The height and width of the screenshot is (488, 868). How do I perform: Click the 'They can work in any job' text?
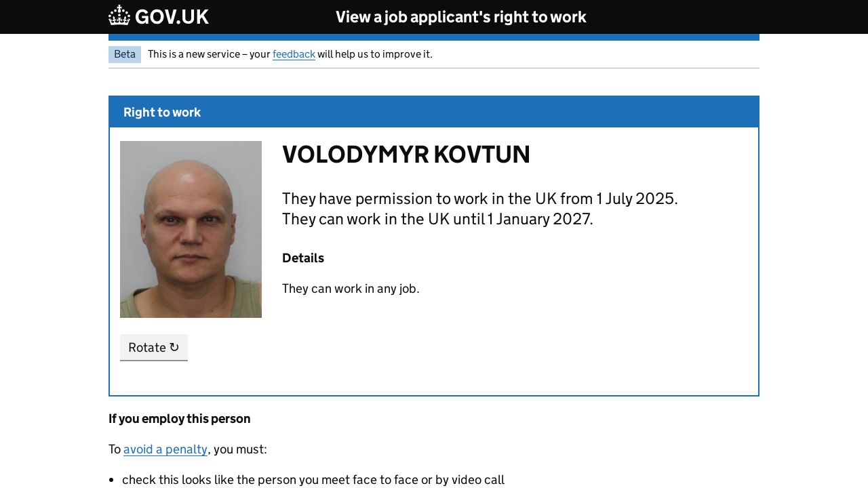click(351, 289)
